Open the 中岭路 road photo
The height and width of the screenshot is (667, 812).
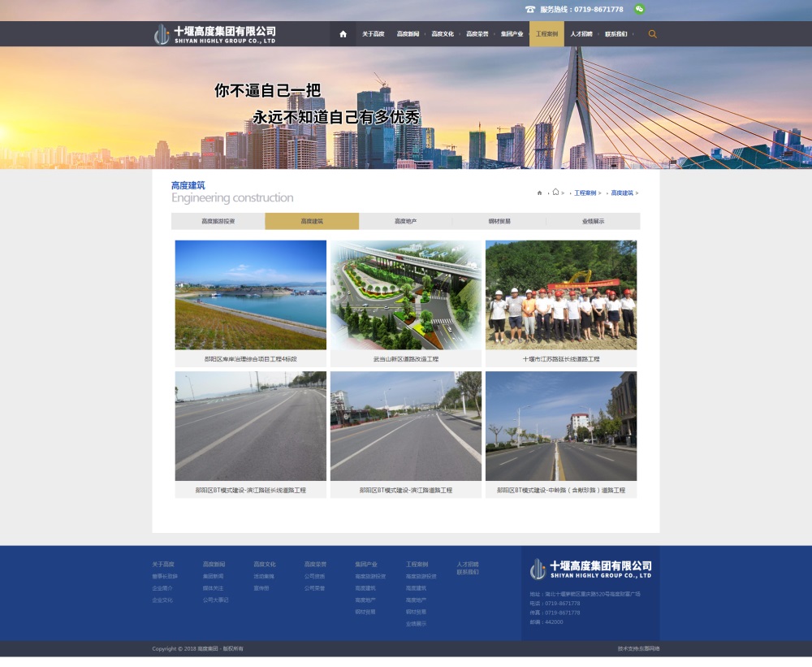(x=561, y=426)
